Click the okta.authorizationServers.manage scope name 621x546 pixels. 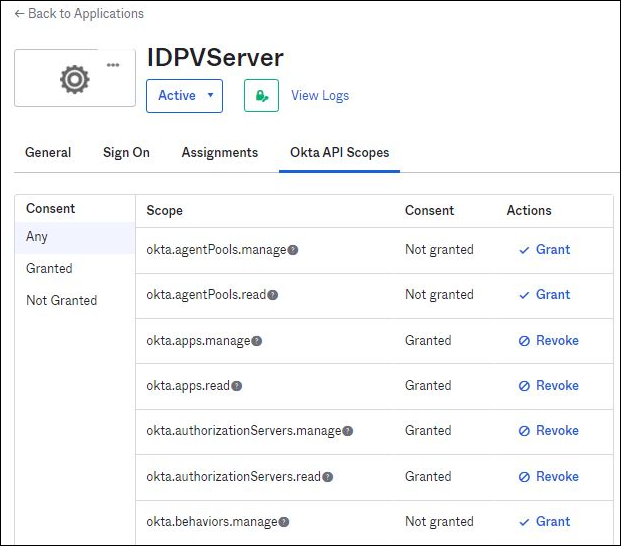point(244,431)
